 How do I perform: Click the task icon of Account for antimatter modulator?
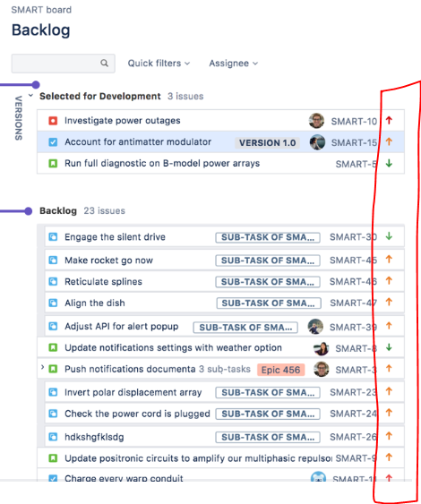coord(53,141)
